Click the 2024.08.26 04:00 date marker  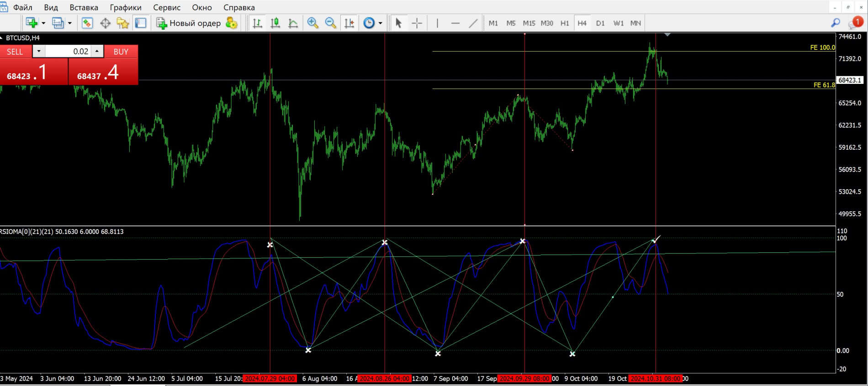[385, 379]
